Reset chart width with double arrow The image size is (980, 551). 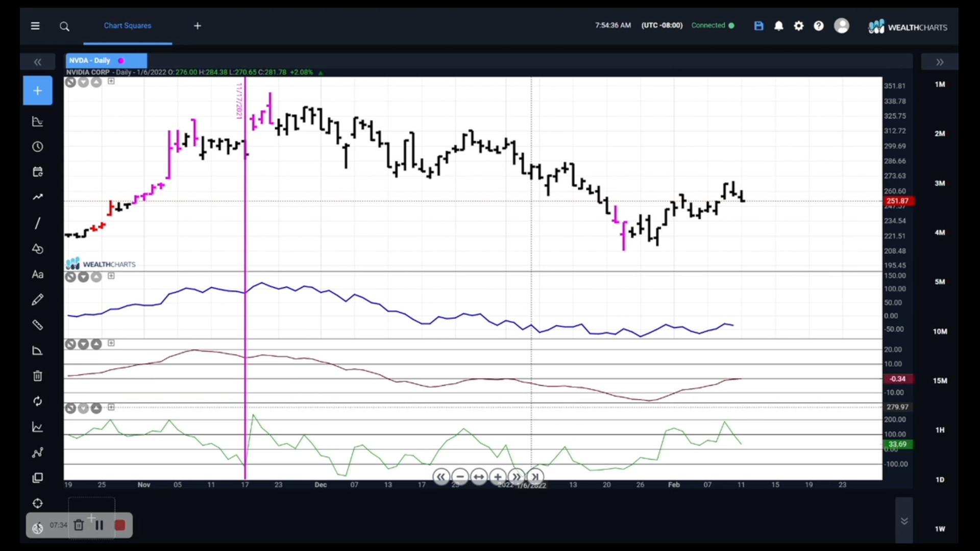[x=479, y=478]
